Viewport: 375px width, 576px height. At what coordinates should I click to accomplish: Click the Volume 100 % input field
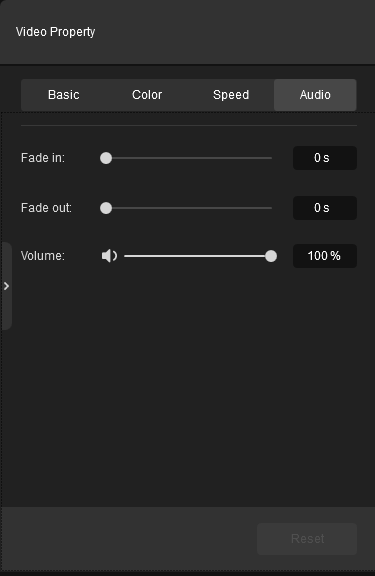pyautogui.click(x=325, y=256)
